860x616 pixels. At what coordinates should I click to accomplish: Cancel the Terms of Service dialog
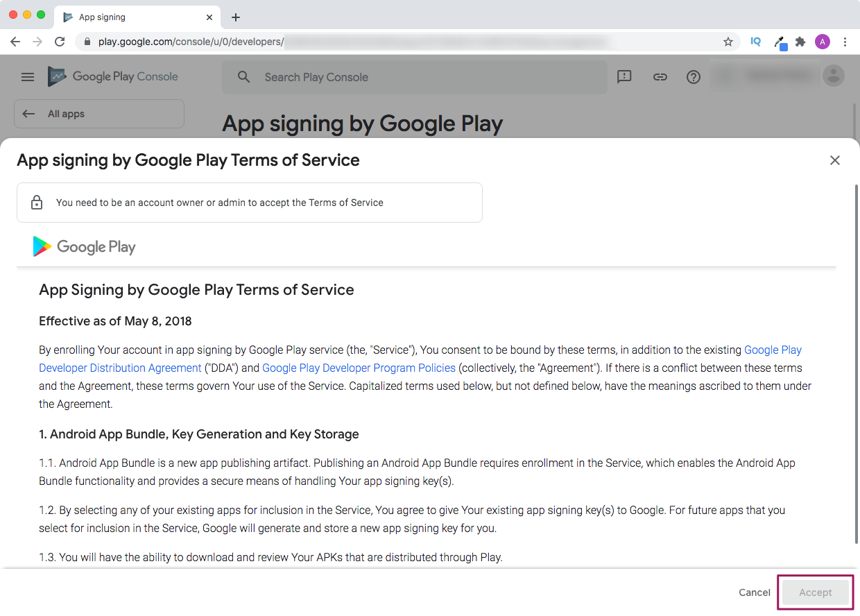pos(755,592)
